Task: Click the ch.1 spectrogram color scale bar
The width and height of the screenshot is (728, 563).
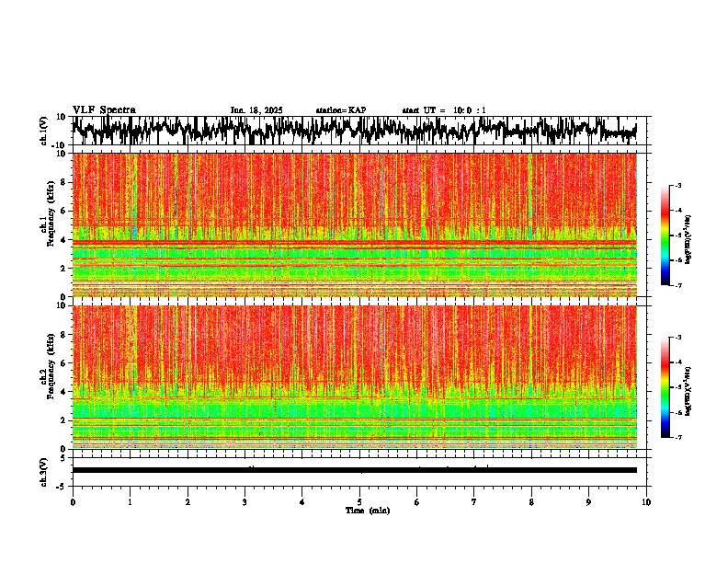Action: coord(665,236)
